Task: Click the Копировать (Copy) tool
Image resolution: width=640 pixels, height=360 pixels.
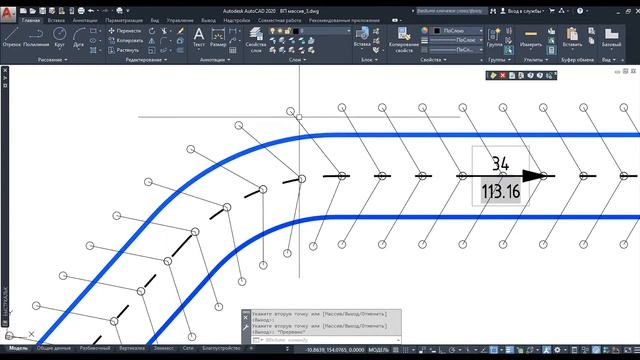Action: tap(126, 40)
